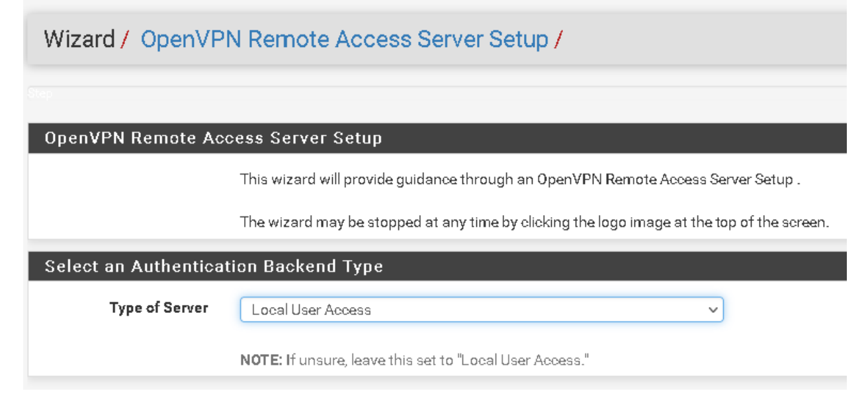Click the selected "Local User Access" value

(312, 310)
